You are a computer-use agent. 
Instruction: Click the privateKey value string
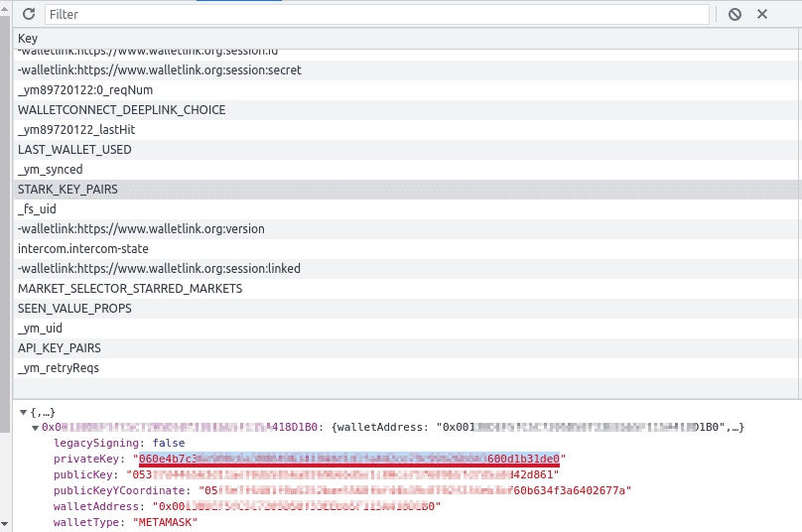pos(349,459)
